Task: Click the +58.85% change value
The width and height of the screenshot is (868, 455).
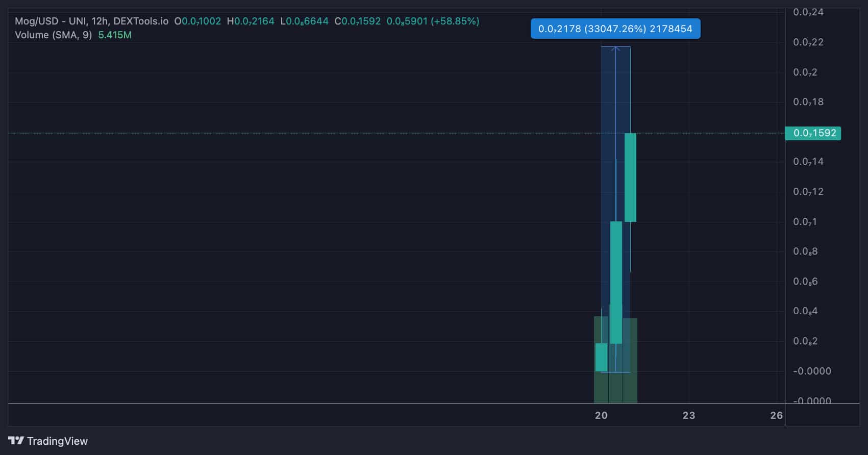Action: point(455,21)
